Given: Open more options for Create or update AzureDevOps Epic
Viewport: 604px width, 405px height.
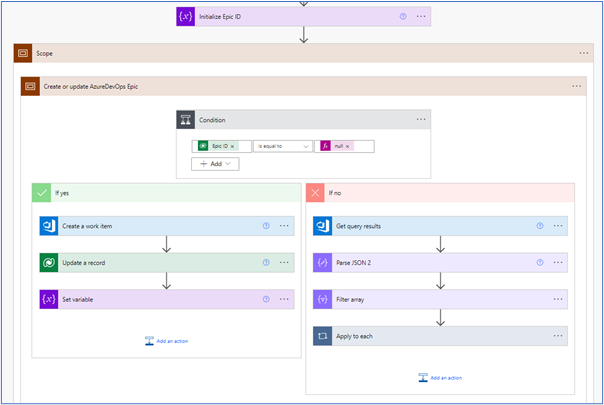Looking at the screenshot, I should [576, 86].
